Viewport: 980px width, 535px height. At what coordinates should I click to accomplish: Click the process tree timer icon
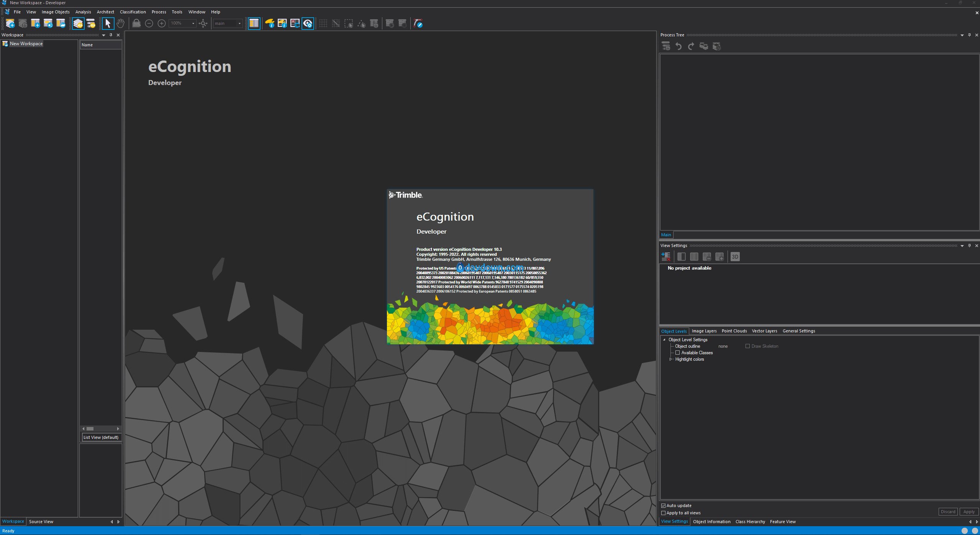point(91,23)
